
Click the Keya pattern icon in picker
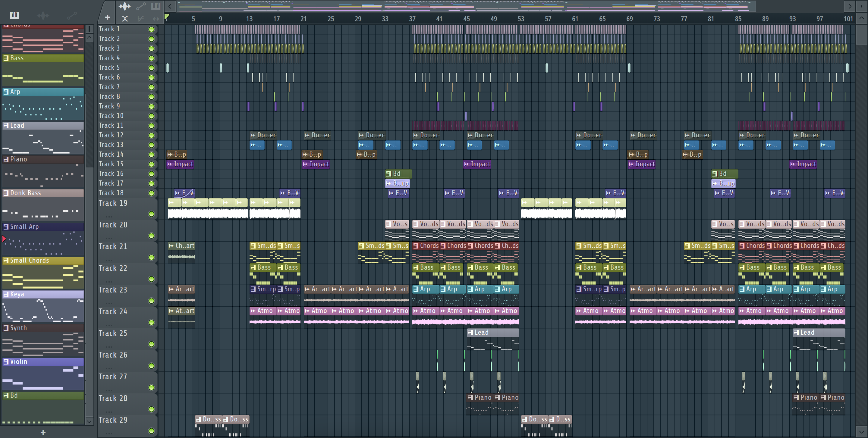(x=6, y=294)
